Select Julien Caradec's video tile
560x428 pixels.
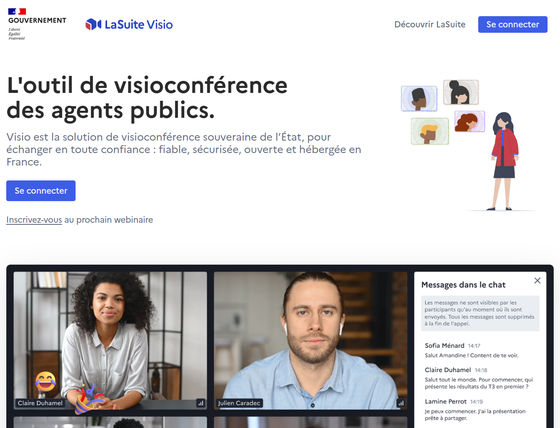click(310, 340)
